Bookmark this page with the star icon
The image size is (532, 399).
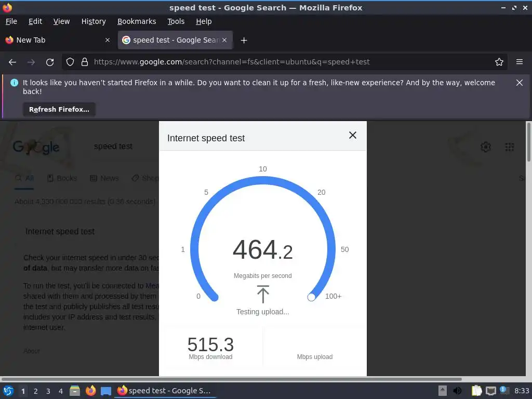pyautogui.click(x=499, y=62)
